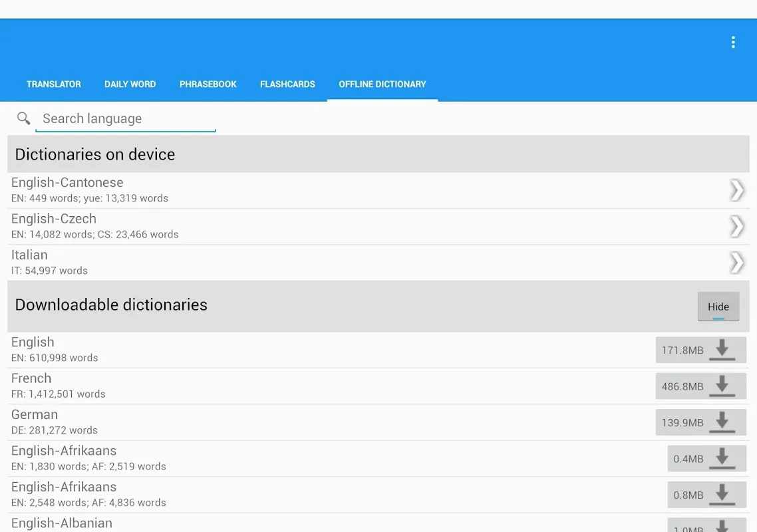The image size is (757, 532).
Task: Expand the English-Cantonese dictionary details
Action: [736, 190]
